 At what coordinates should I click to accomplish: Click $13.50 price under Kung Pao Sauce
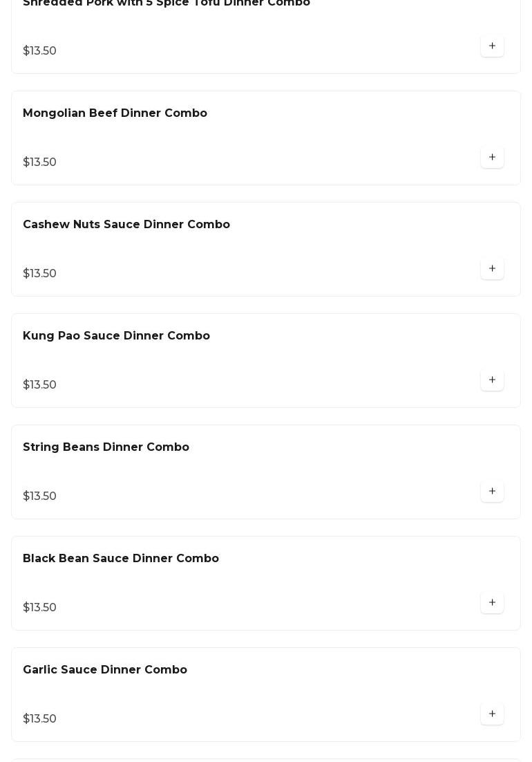point(39,385)
